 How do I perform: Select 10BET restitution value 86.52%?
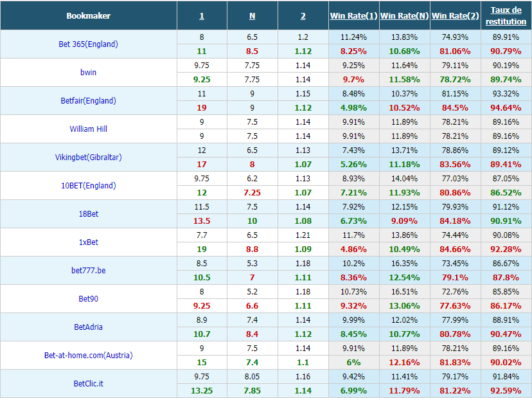pos(506,192)
